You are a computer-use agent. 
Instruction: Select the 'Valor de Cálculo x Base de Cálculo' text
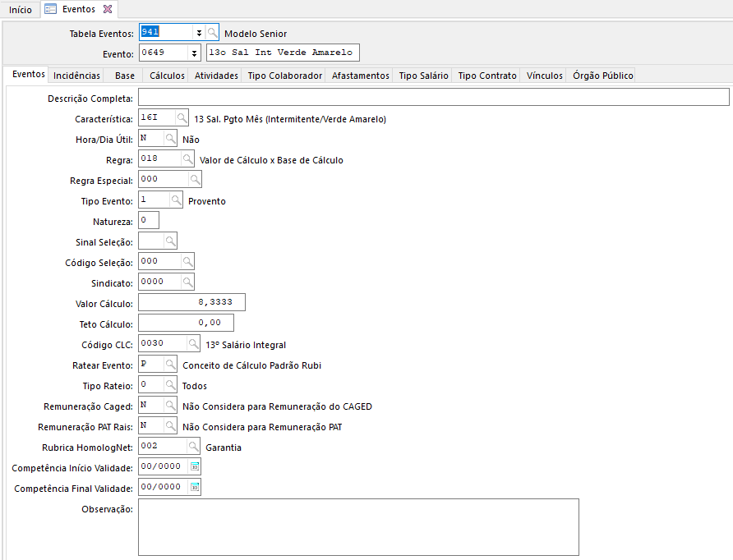(x=271, y=160)
